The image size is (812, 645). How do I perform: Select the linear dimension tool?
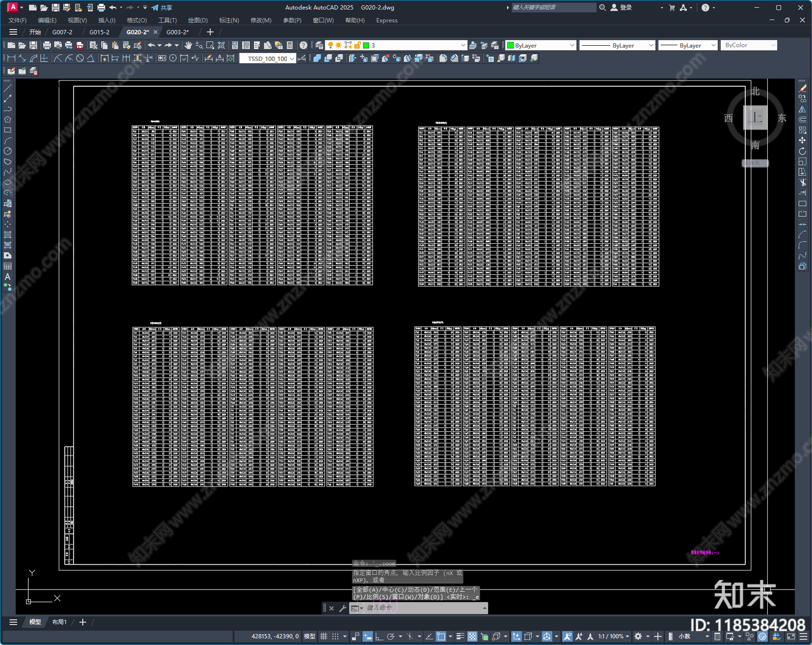(x=11, y=58)
